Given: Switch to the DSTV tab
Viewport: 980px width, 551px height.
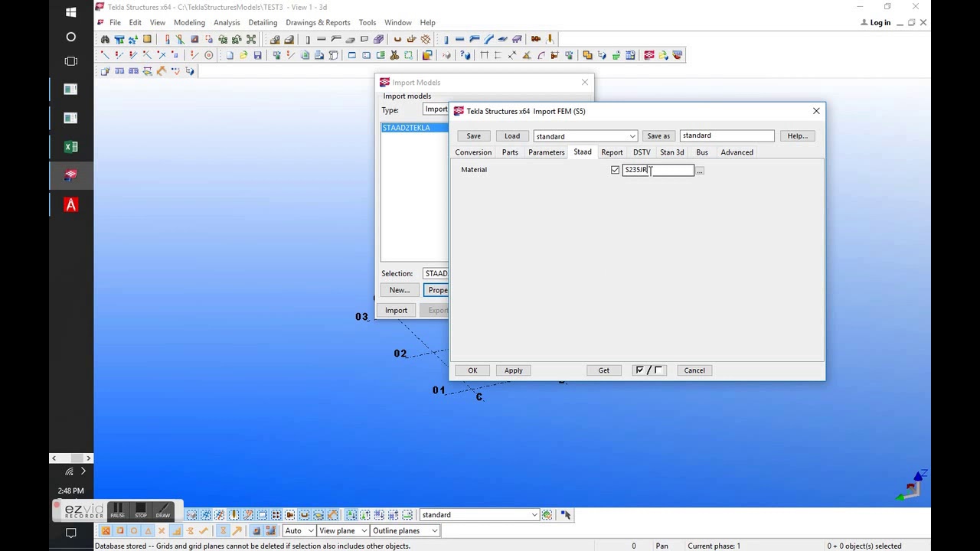Looking at the screenshot, I should tap(642, 152).
